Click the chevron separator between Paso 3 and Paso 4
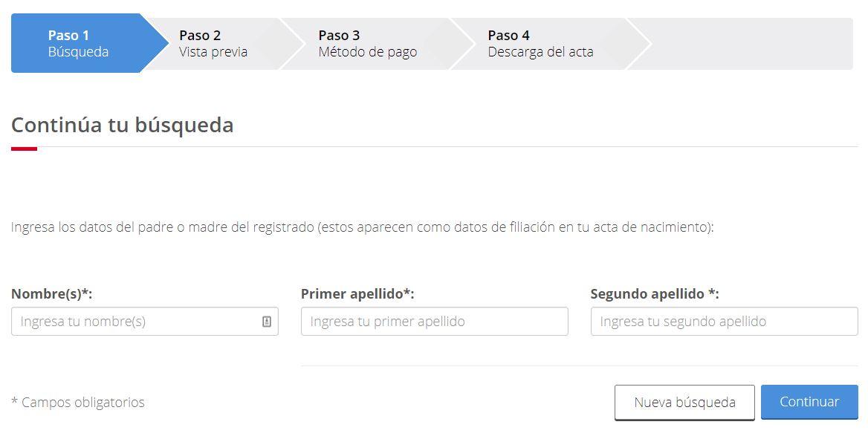868x439 pixels. 463,43
